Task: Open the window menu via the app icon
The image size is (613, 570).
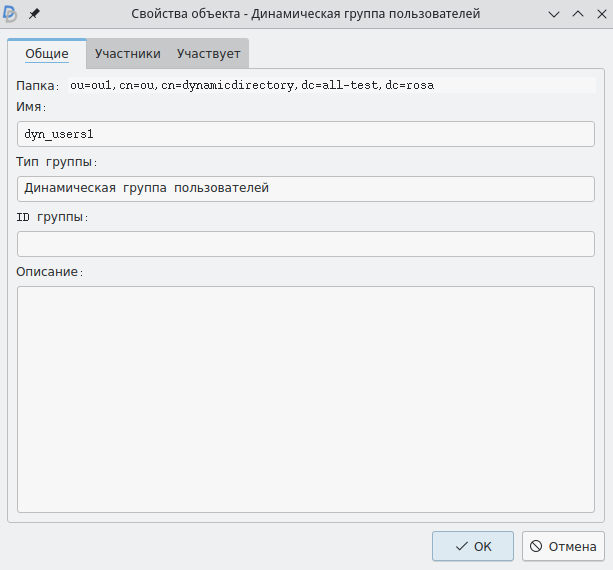Action: pyautogui.click(x=12, y=14)
